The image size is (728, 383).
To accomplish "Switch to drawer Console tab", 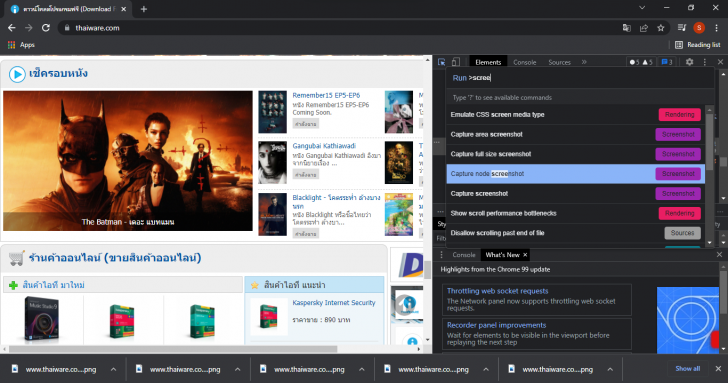I will pos(464,255).
